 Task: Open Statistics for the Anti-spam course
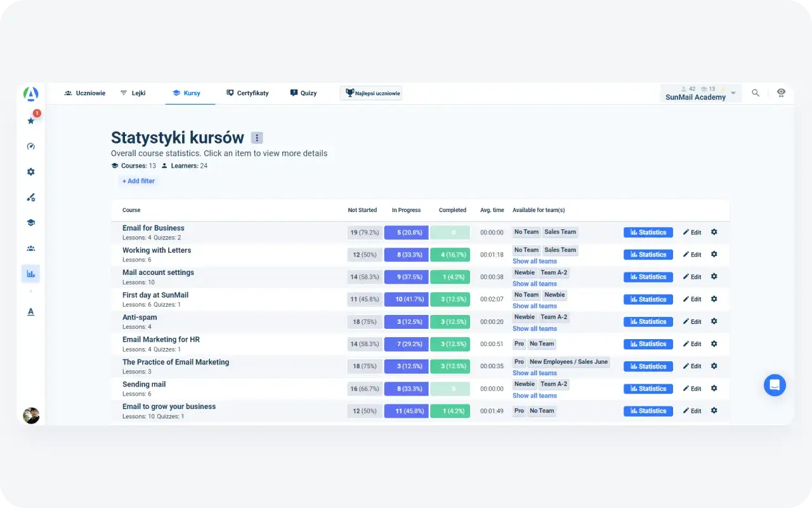(648, 322)
